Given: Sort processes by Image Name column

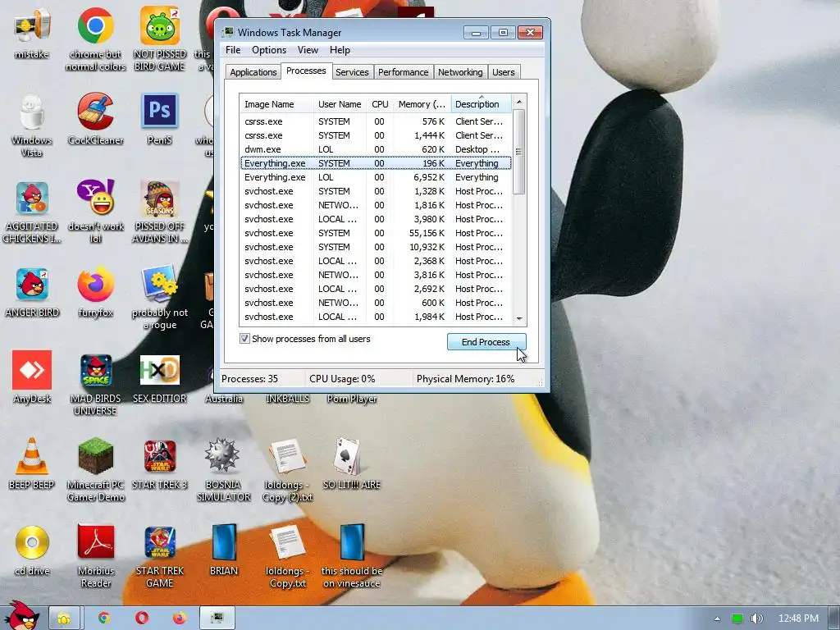Looking at the screenshot, I should pos(276,104).
